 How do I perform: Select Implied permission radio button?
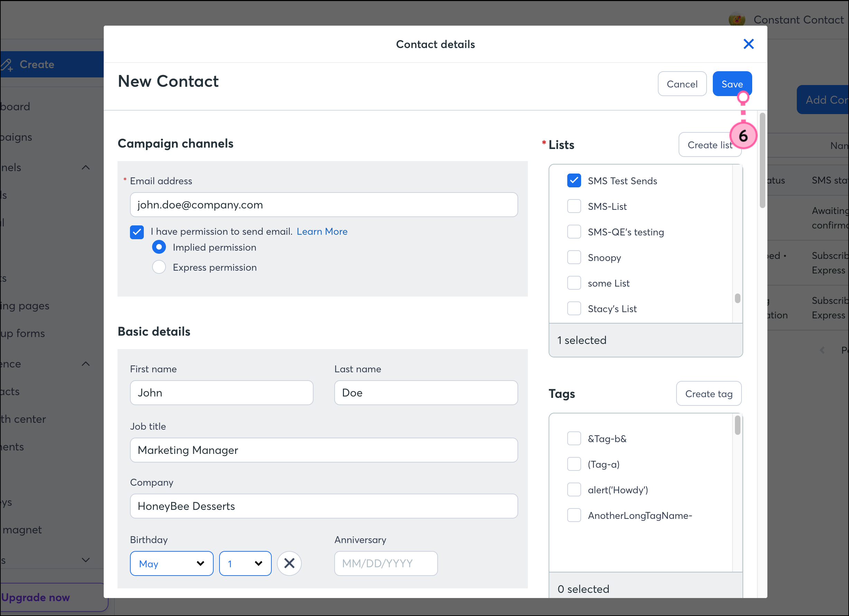[159, 247]
